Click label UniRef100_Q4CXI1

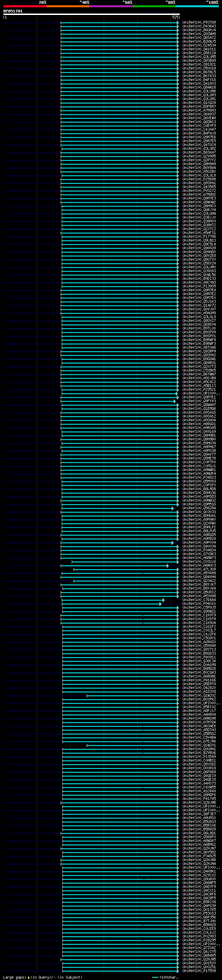tap(199, 891)
